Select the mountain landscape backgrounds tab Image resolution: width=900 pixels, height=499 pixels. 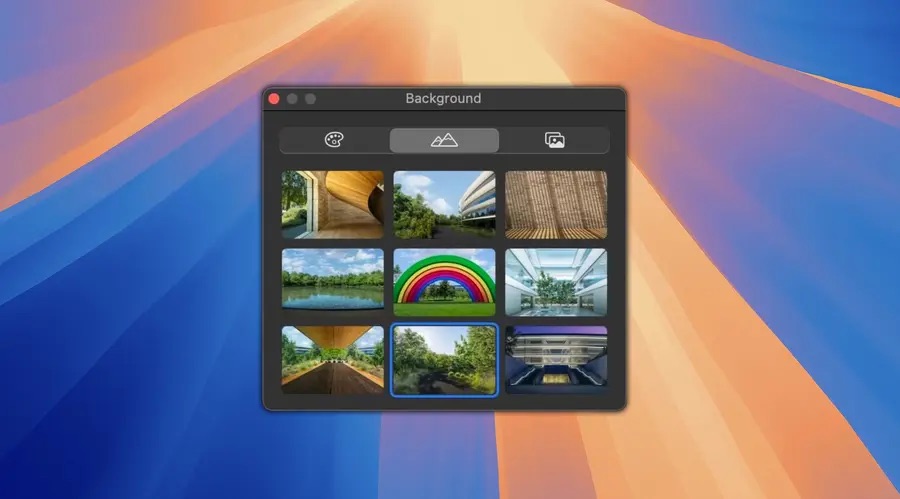tap(444, 140)
